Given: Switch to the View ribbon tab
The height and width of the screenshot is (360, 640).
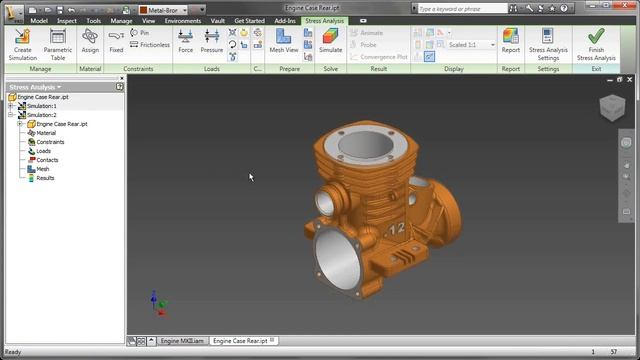Looking at the screenshot, I should pos(148,21).
